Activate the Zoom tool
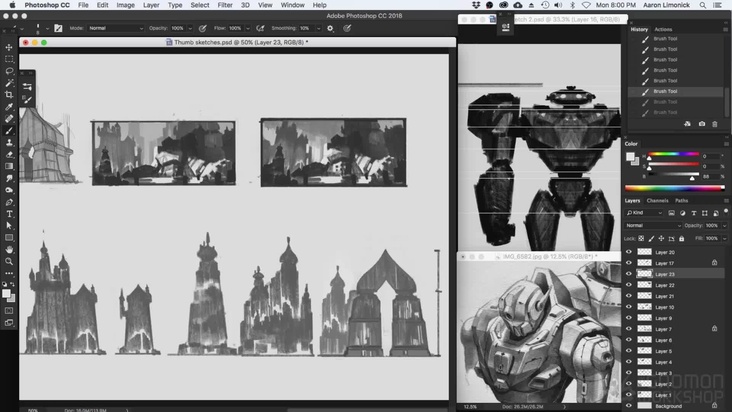The height and width of the screenshot is (412, 732). tap(10, 261)
